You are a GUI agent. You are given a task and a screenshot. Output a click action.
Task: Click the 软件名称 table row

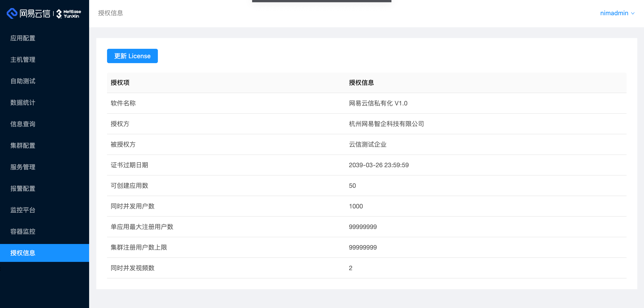tap(123, 103)
